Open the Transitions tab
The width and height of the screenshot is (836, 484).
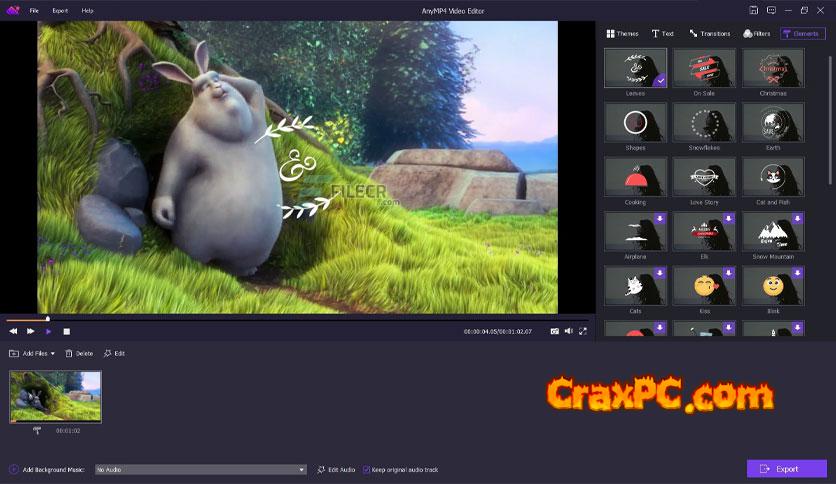(x=710, y=34)
